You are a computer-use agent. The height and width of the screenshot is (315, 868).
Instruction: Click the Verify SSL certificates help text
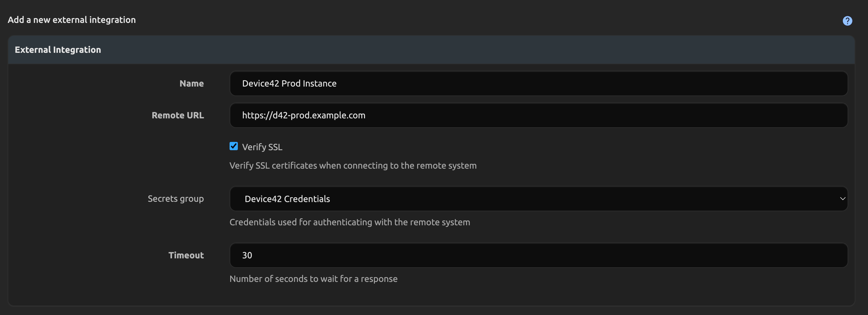click(353, 165)
